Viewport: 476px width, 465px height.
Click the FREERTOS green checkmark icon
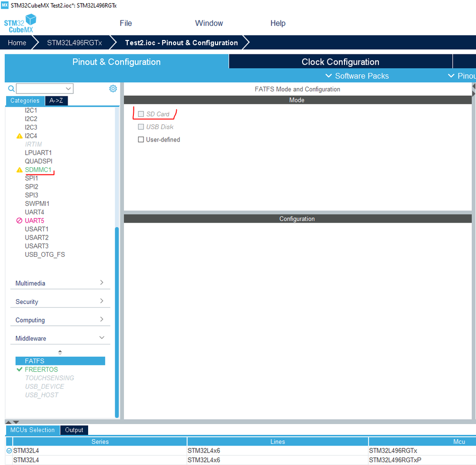20,369
